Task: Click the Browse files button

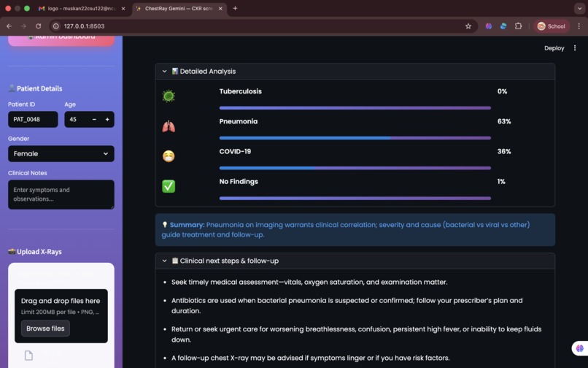Action: (45, 328)
